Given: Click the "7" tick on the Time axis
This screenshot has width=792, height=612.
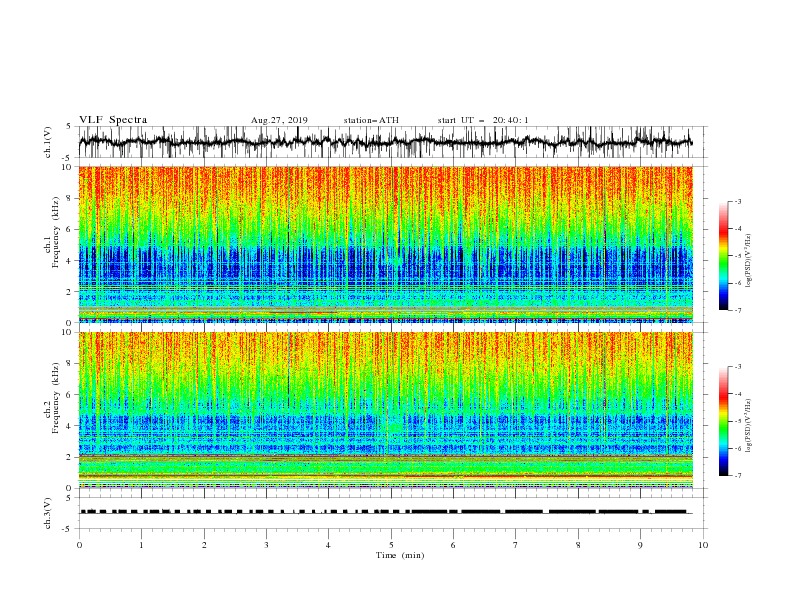Looking at the screenshot, I should (516, 545).
